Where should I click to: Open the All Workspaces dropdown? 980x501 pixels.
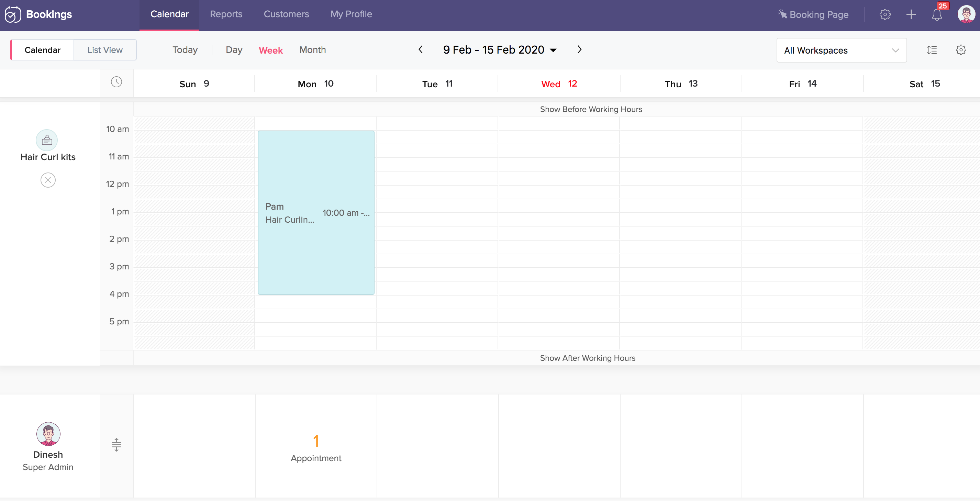pos(842,50)
